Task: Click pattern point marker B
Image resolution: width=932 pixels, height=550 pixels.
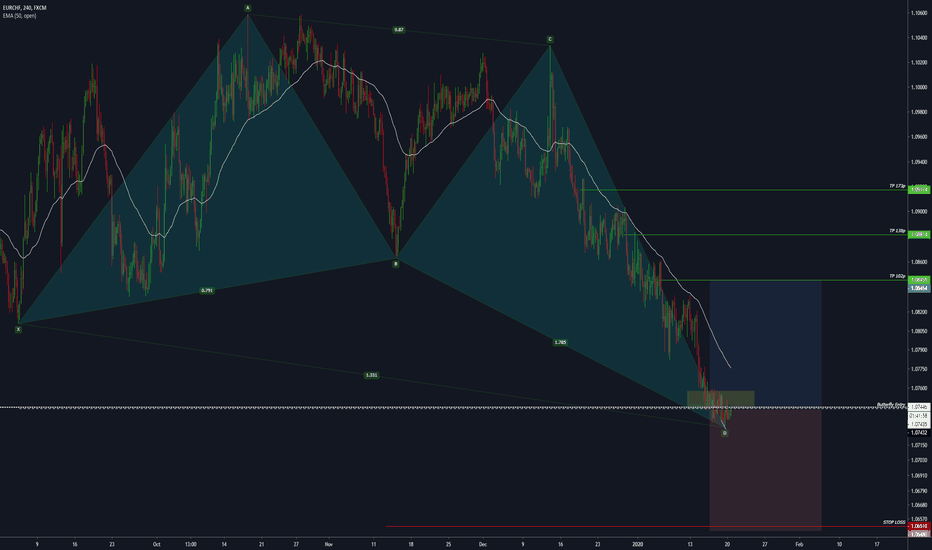Action: (396, 264)
